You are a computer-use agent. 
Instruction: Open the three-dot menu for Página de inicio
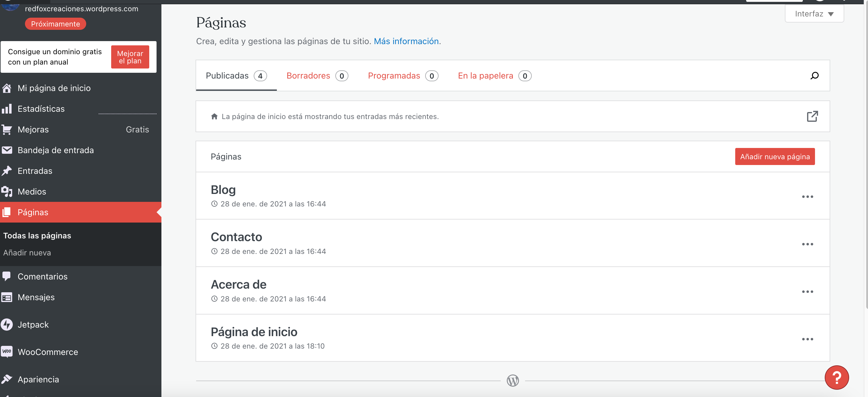(807, 339)
